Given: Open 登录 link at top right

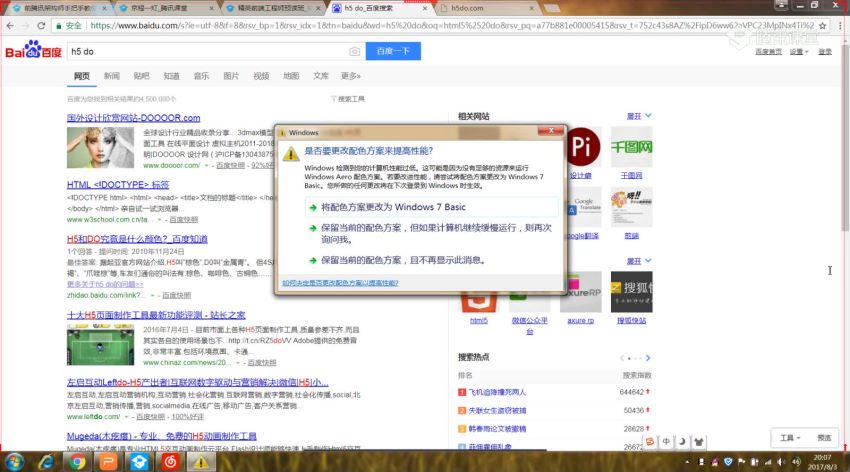Looking at the screenshot, I should pos(825,51).
